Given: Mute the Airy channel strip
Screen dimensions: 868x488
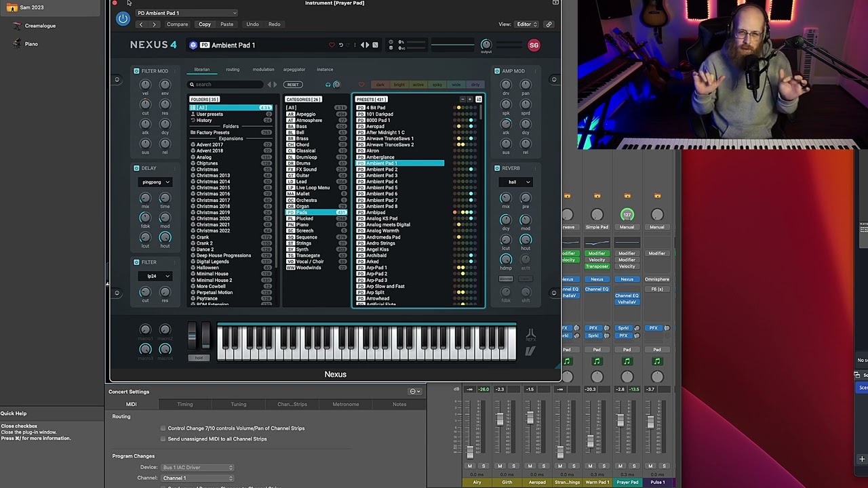Looking at the screenshot, I should (470, 466).
